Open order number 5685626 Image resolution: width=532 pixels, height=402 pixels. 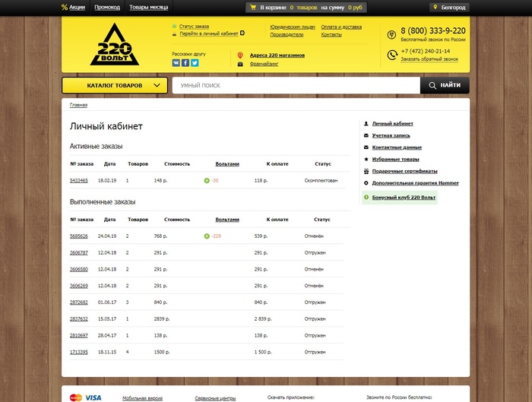[x=79, y=236]
